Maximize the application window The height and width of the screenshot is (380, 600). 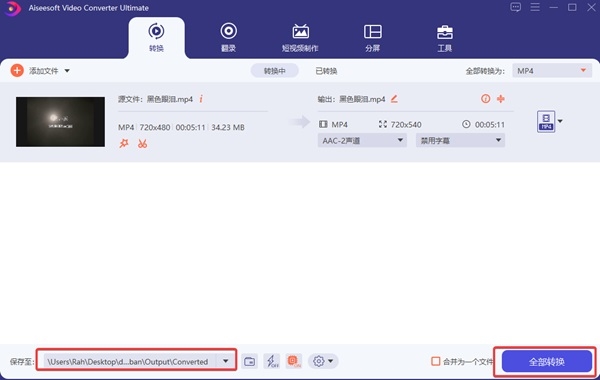(x=572, y=7)
